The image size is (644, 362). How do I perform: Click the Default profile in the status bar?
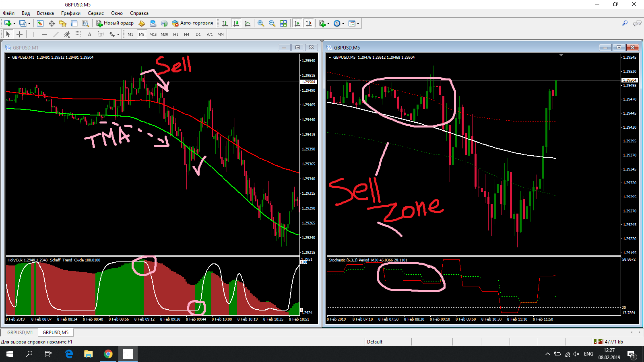375,342
